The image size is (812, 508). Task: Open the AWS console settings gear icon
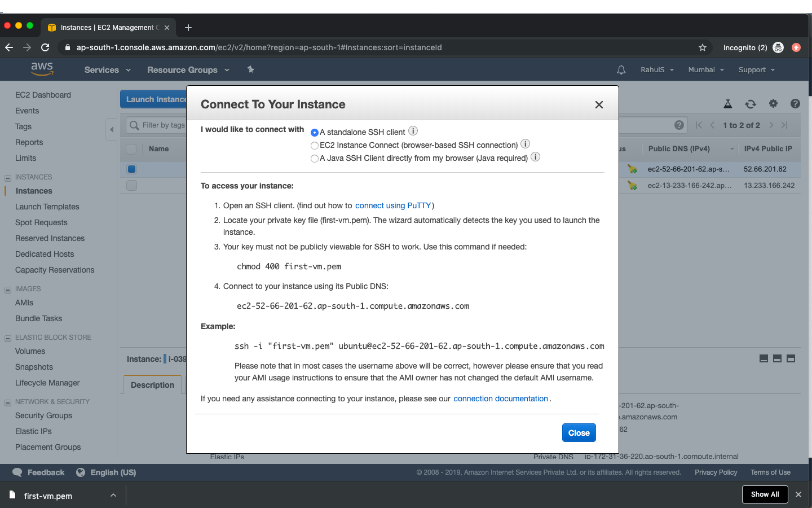[773, 104]
